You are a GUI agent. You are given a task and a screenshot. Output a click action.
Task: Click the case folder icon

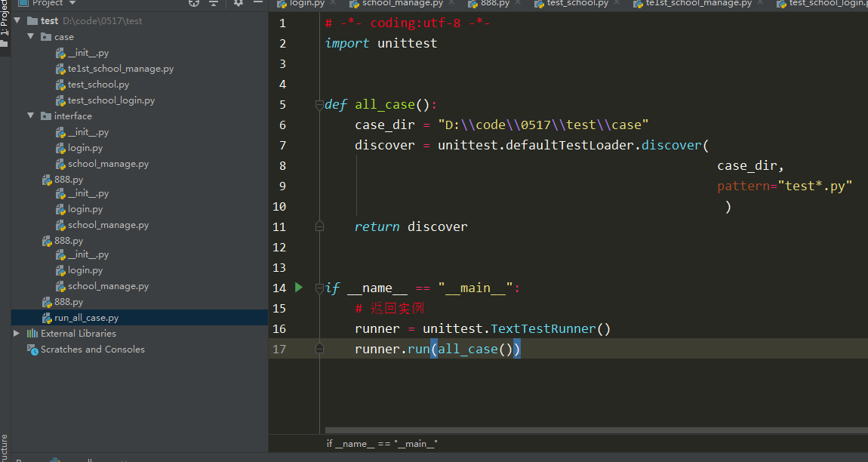click(46, 37)
